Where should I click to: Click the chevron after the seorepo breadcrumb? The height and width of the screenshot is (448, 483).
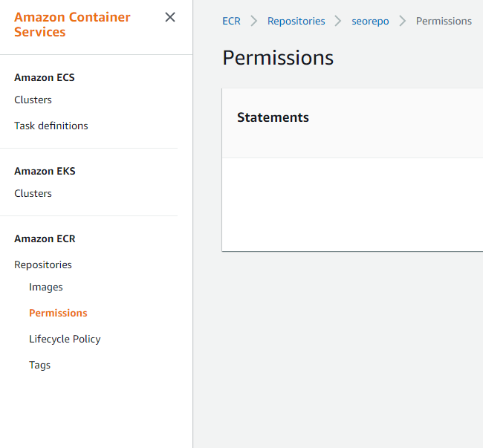[x=403, y=21]
